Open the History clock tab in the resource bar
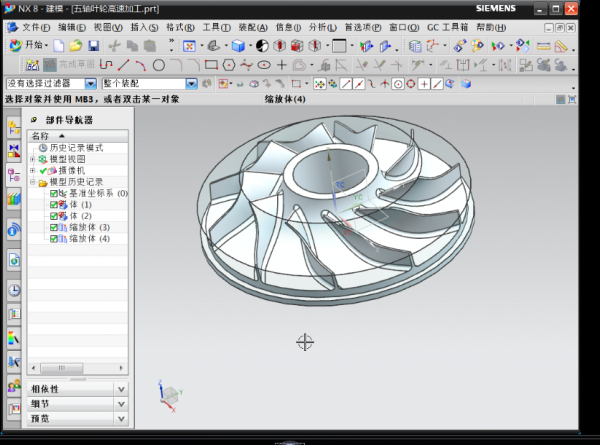600x445 pixels. tap(13, 289)
